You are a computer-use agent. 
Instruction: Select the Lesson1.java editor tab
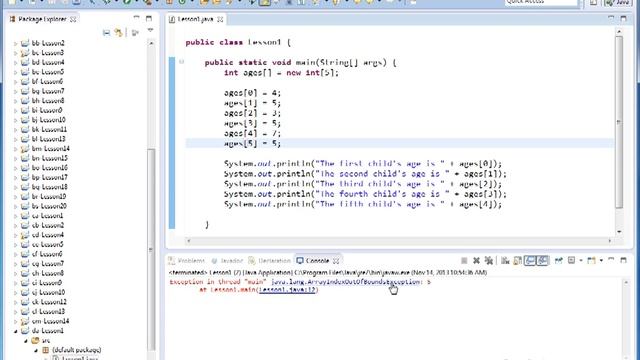pyautogui.click(x=195, y=19)
